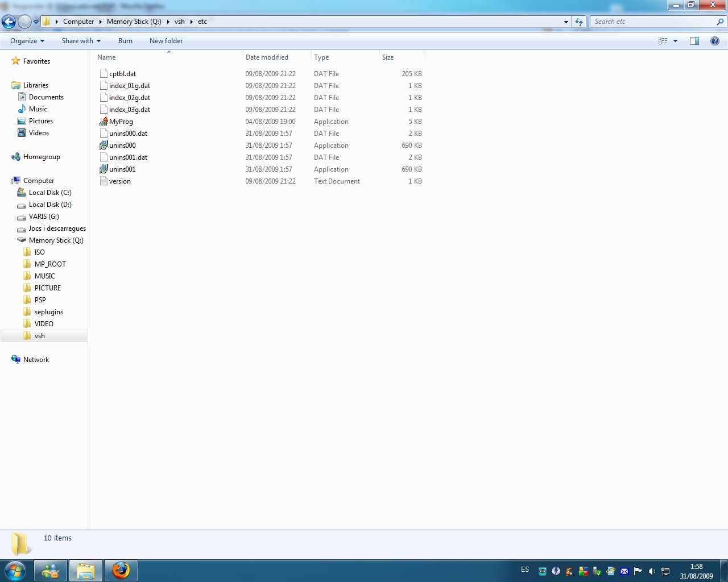The image size is (728, 582).
Task: Open the Windows Start menu
Action: click(15, 571)
